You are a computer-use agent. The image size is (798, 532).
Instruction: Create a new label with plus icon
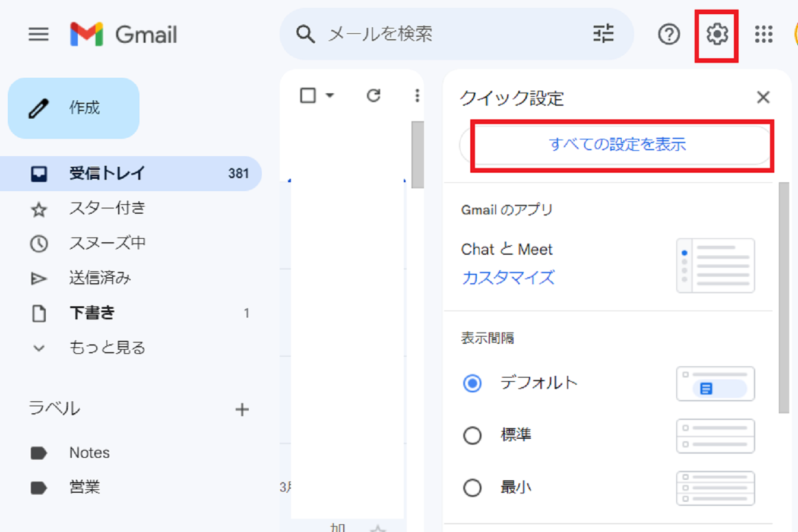(242, 409)
